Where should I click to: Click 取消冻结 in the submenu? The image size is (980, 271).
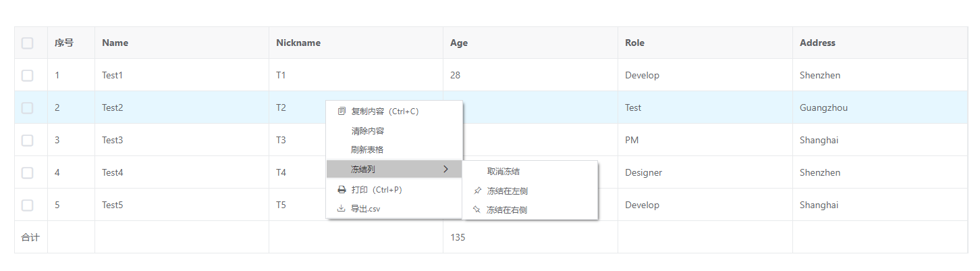[503, 172]
